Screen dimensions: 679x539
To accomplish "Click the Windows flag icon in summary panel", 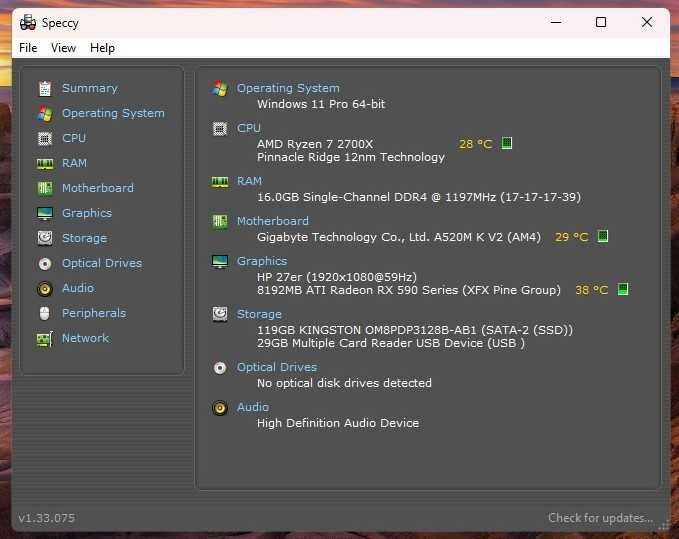I will (x=220, y=88).
